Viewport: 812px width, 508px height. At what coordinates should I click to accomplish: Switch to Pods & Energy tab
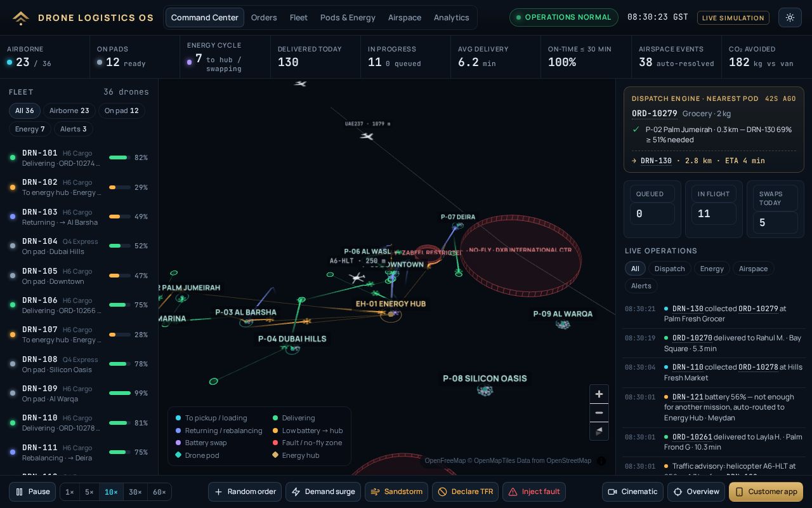348,18
